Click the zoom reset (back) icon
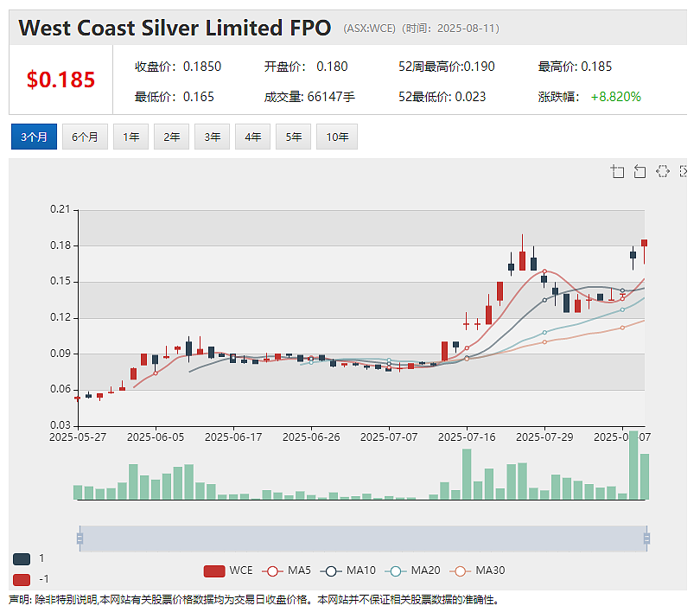Image resolution: width=700 pixels, height=612 pixels. click(640, 171)
